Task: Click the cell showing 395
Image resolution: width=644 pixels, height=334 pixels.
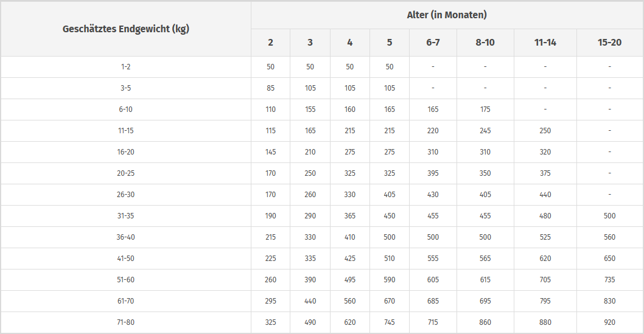Action: (433, 173)
